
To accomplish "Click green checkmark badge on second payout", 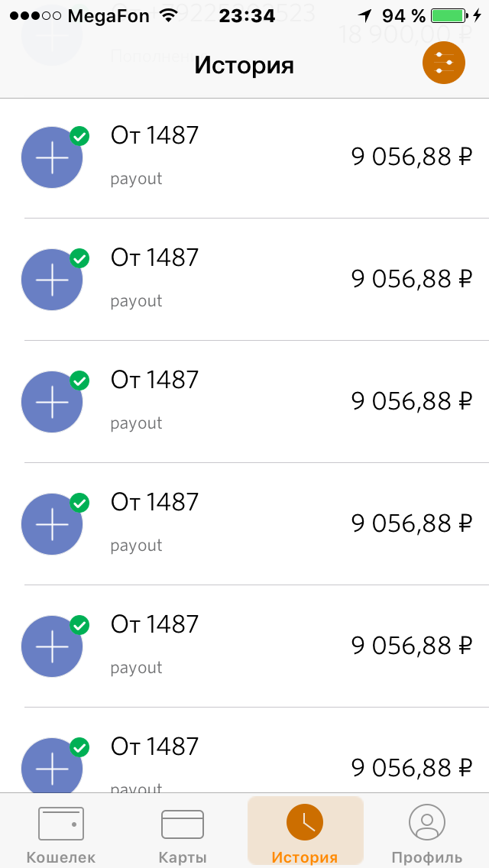I will (79, 258).
